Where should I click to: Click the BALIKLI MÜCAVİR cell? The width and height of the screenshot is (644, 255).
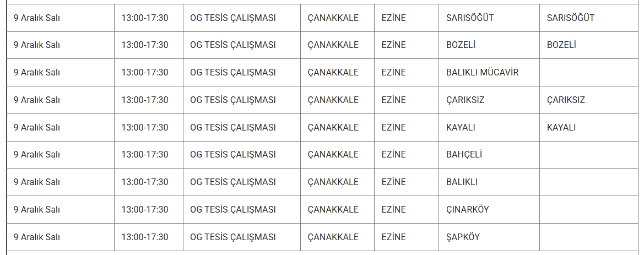482,73
